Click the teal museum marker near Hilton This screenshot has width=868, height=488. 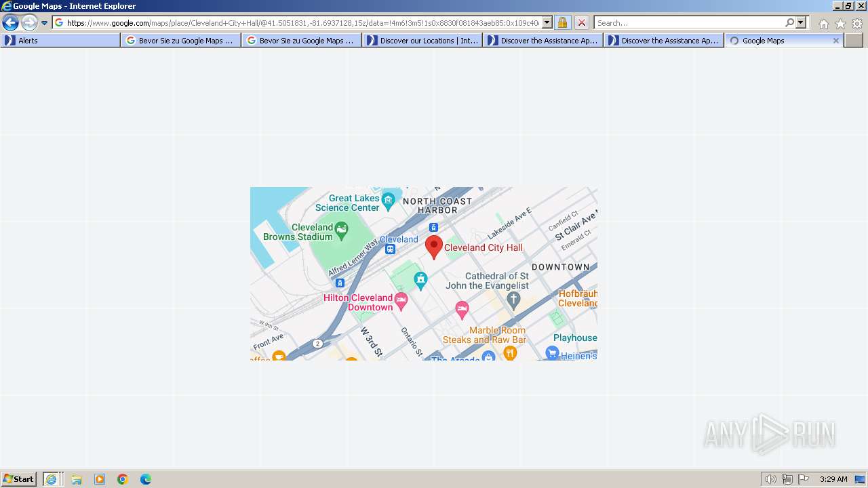(421, 279)
